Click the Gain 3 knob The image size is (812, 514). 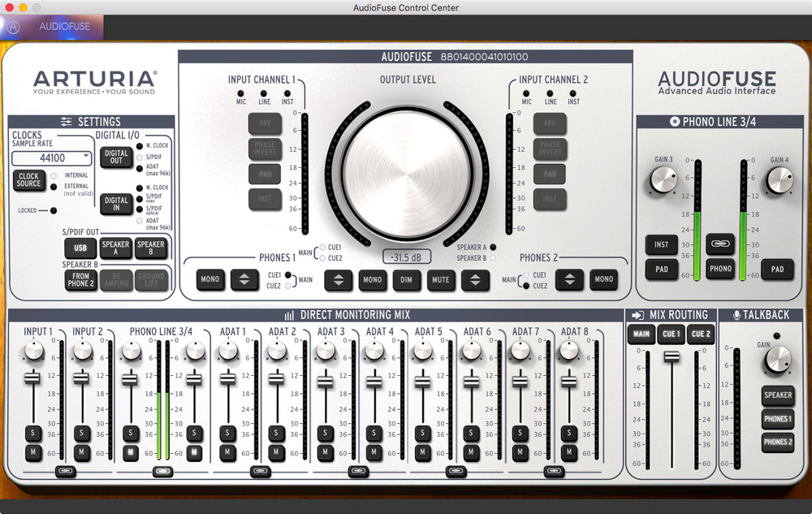[663, 180]
